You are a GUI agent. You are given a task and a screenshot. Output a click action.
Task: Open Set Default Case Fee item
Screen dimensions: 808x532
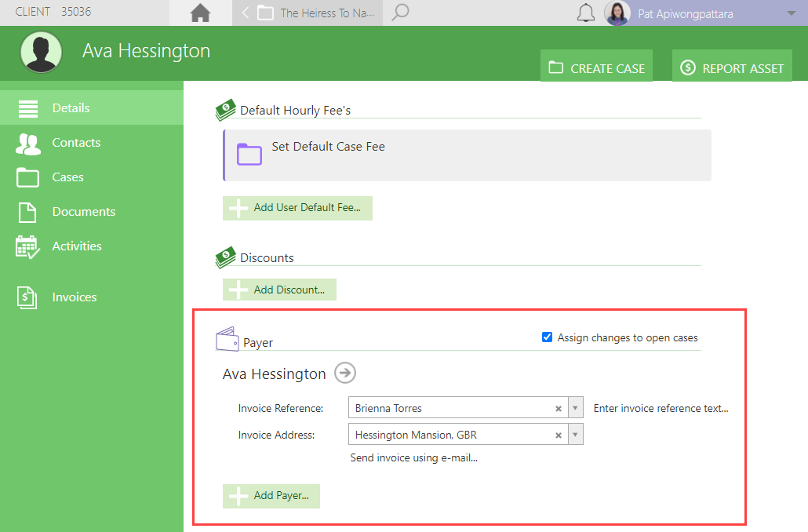[467, 155]
